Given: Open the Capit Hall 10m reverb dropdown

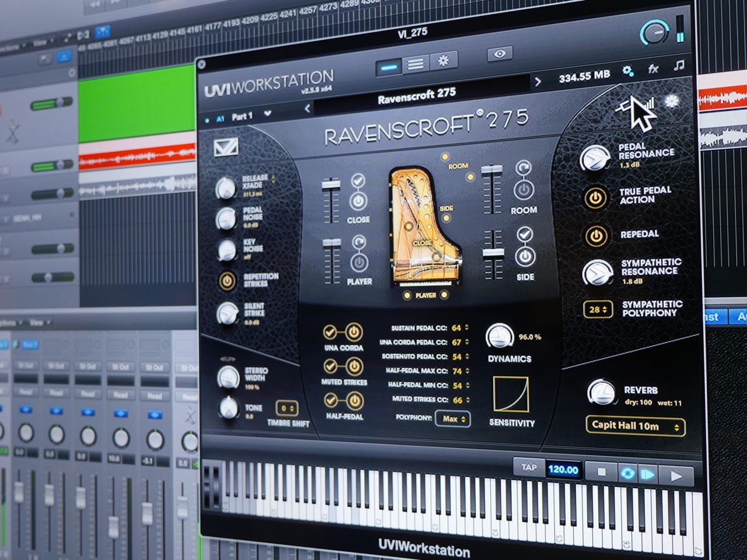Looking at the screenshot, I should tap(636, 426).
